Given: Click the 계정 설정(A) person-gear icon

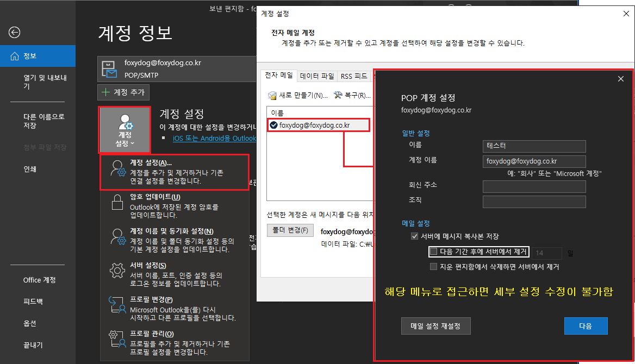Looking at the screenshot, I should [118, 168].
